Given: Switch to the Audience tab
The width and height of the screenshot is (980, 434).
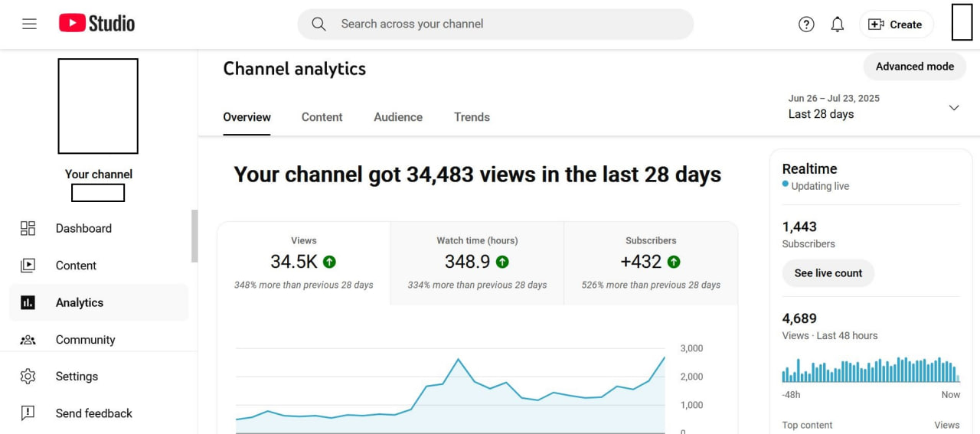Looking at the screenshot, I should click(x=398, y=117).
